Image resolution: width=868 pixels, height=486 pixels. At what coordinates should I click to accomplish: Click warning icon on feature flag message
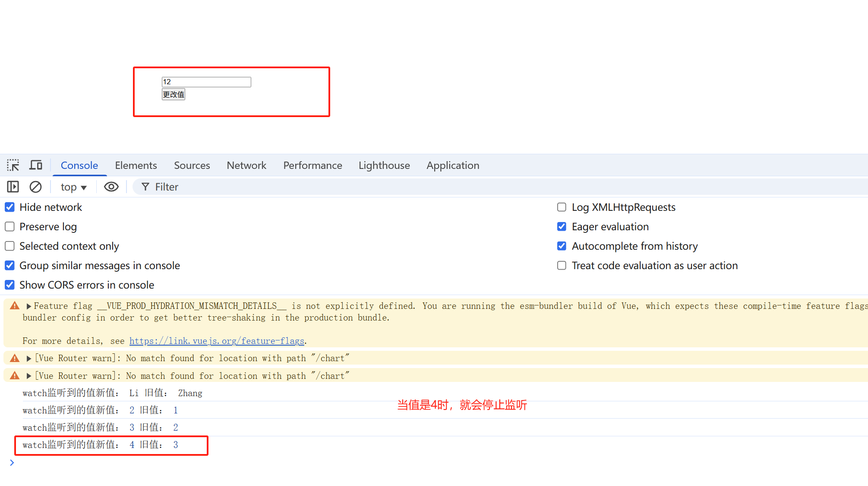click(15, 306)
